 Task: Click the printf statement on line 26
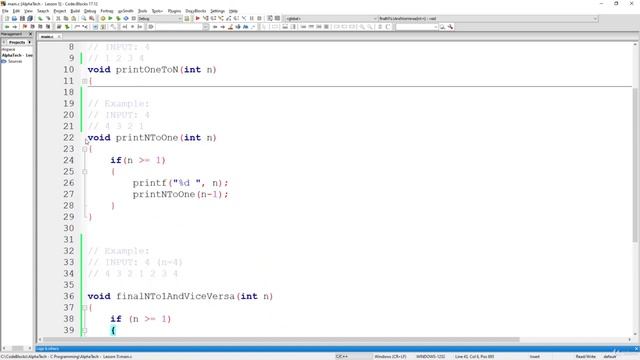click(x=180, y=183)
